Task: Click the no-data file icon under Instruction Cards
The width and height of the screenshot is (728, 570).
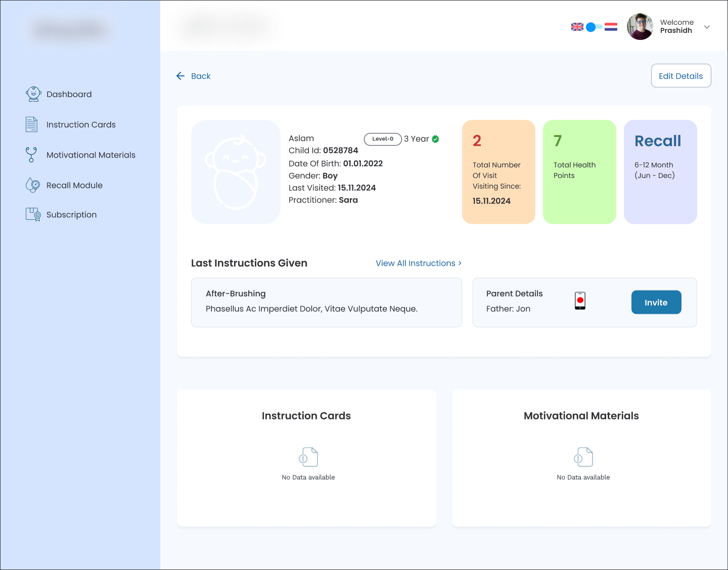Action: (308, 457)
